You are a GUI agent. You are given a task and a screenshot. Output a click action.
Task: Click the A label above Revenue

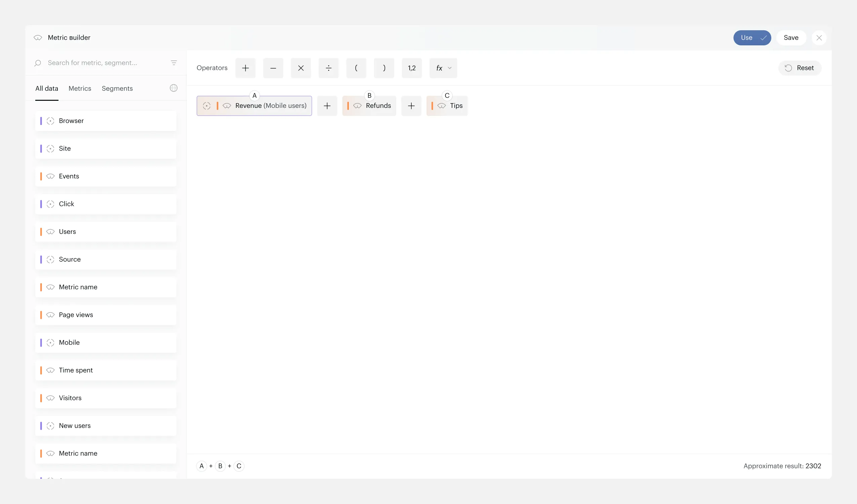click(254, 95)
